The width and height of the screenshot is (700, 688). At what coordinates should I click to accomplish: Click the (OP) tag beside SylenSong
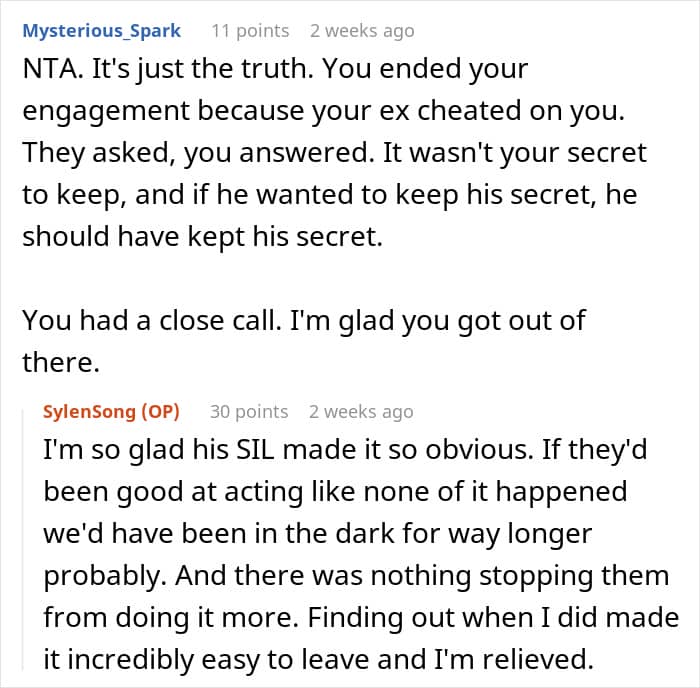158,411
